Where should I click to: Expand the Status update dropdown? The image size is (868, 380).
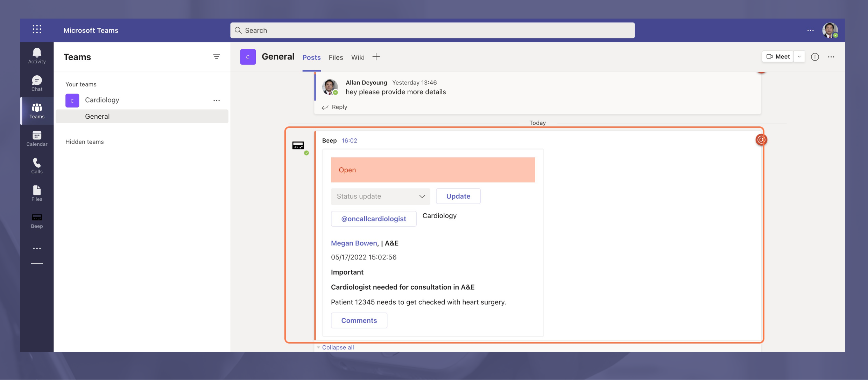pos(380,196)
